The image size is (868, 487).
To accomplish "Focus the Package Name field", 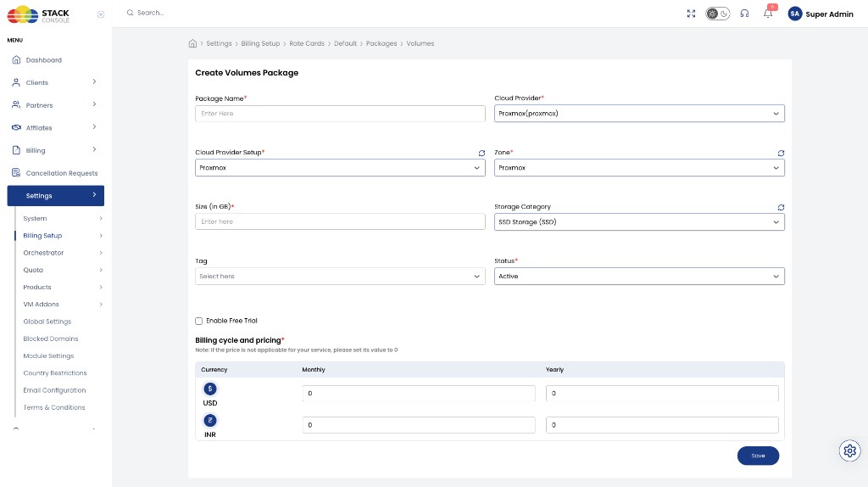I will click(340, 114).
